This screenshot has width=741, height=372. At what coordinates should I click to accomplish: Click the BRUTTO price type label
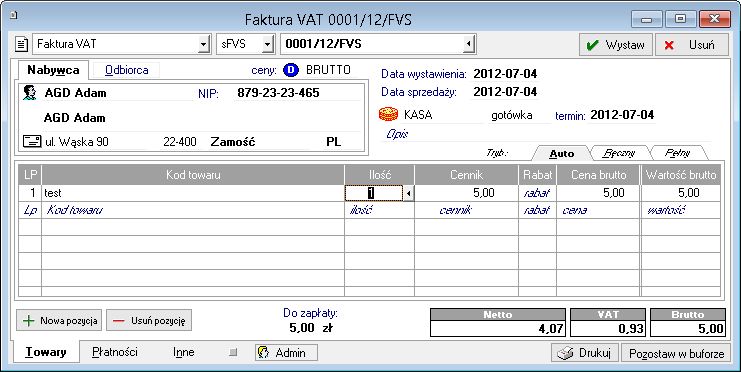(x=328, y=70)
